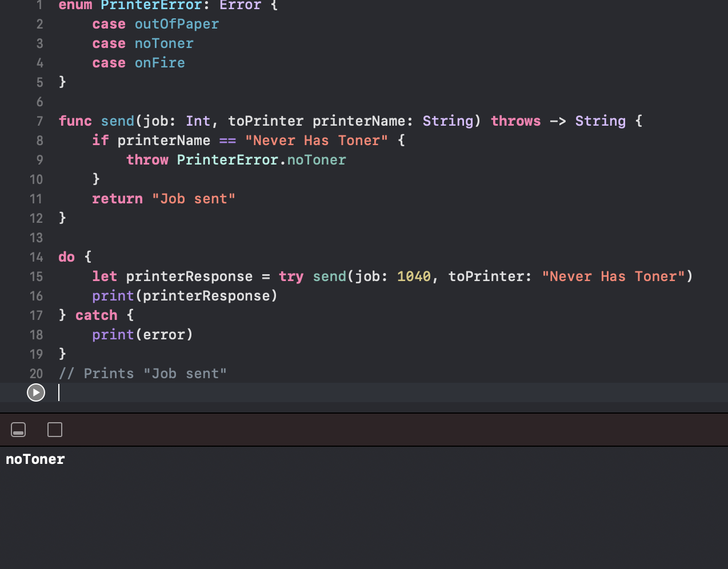Image resolution: width=728 pixels, height=569 pixels.
Task: Click line number 7 in the gutter
Action: tap(40, 121)
